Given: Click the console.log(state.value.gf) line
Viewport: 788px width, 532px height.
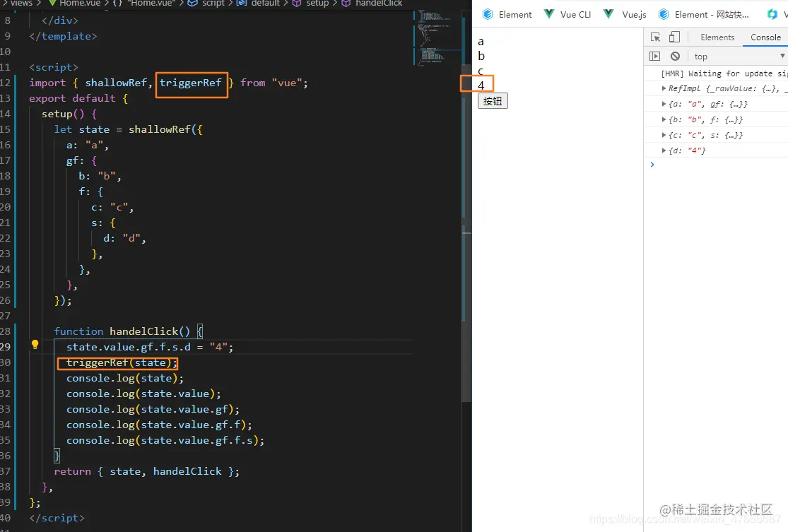Looking at the screenshot, I should [153, 409].
